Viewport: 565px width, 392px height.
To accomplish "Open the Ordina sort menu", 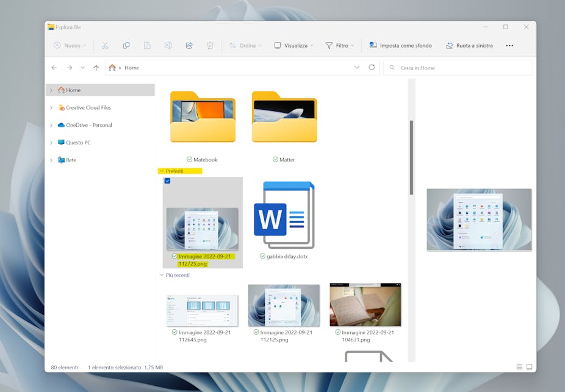I will coord(245,45).
